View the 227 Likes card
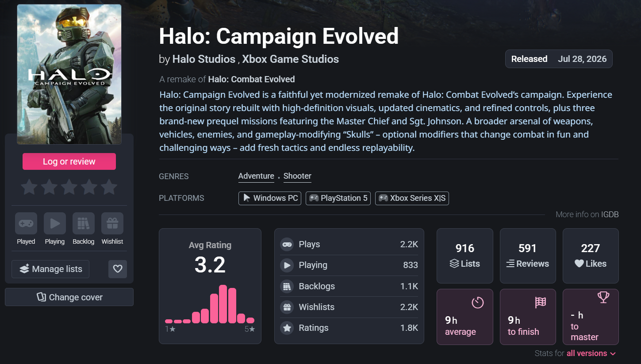Viewport: 641px width, 364px height. [591, 256]
